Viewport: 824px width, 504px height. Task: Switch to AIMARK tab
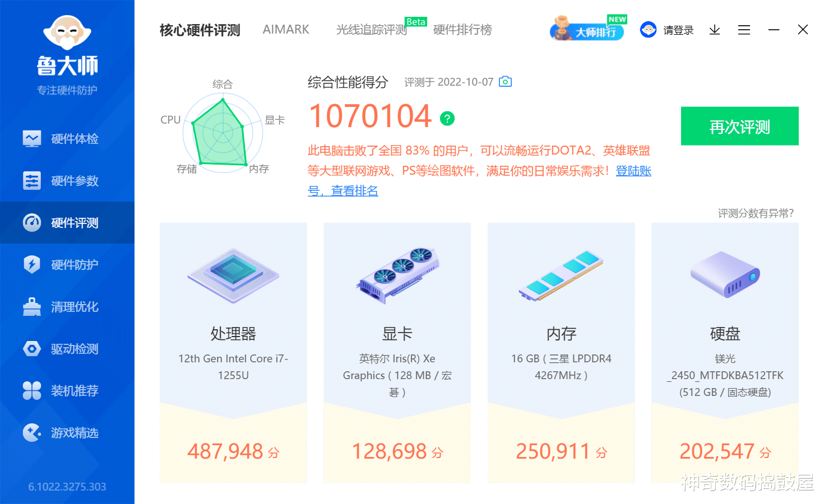pyautogui.click(x=286, y=30)
